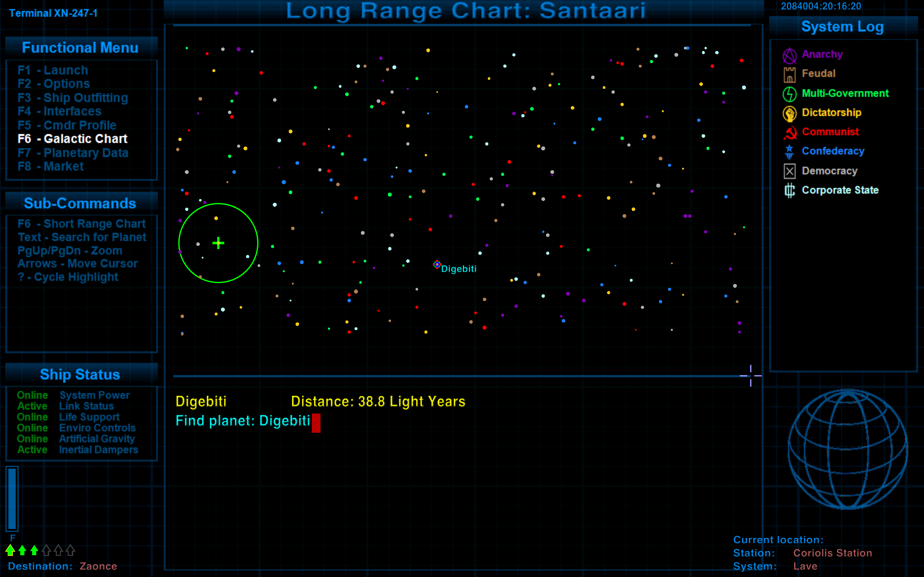Click the Dictatorship fist icon
Viewport: 924px width, 577px height.
tap(789, 113)
